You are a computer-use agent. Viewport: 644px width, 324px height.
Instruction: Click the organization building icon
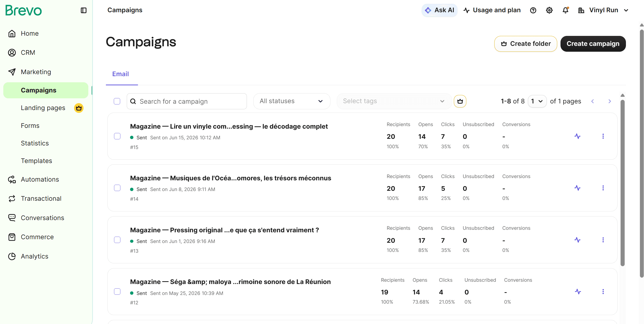581,10
